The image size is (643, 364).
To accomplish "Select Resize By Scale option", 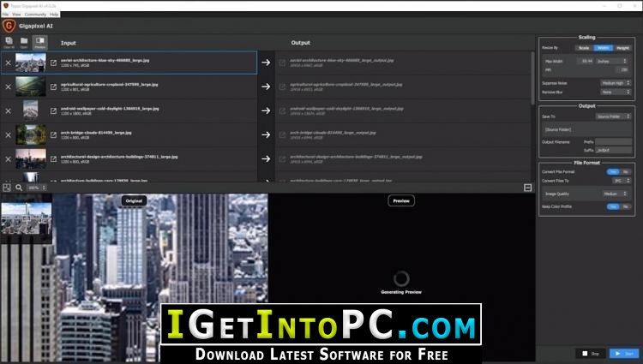I will (584, 48).
